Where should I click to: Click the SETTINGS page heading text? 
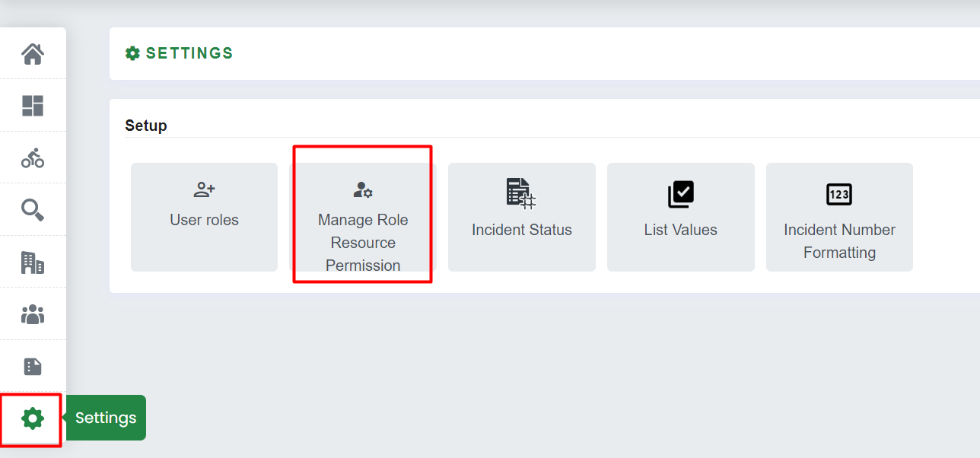click(189, 53)
